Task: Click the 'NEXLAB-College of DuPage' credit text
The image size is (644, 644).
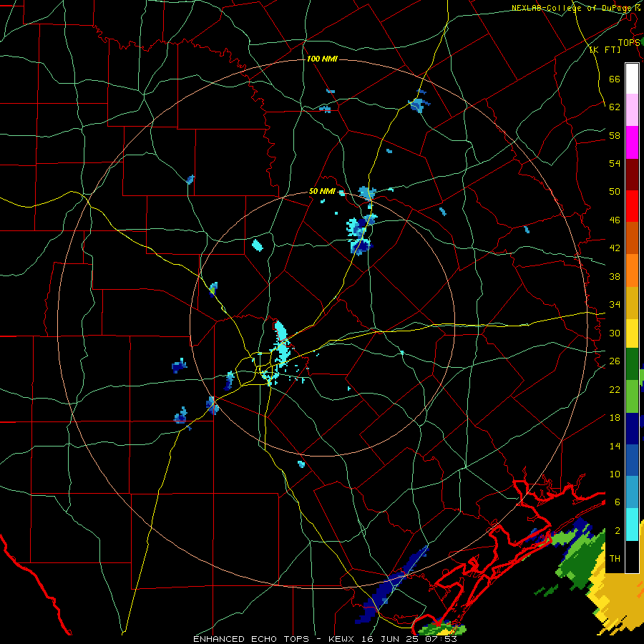Action: (x=573, y=8)
